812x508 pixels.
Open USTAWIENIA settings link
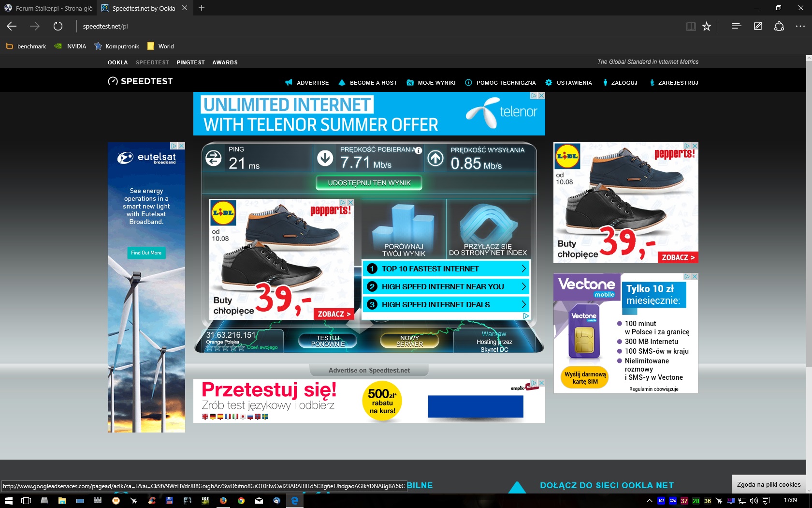568,83
